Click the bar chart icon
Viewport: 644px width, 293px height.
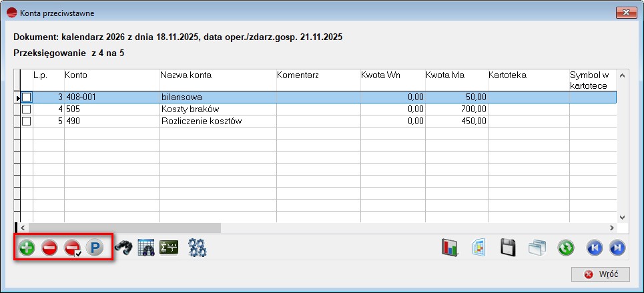pyautogui.click(x=450, y=248)
